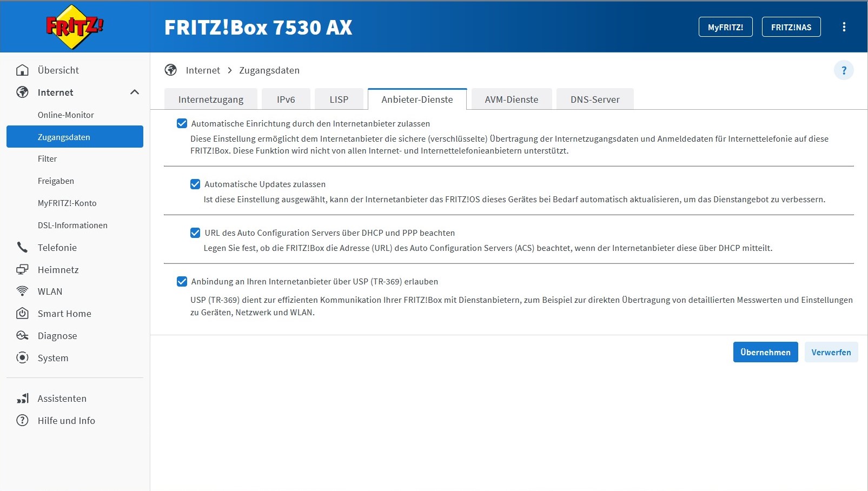Click the breadcrumb globe icon
The width and height of the screenshot is (868, 491).
pos(171,70)
